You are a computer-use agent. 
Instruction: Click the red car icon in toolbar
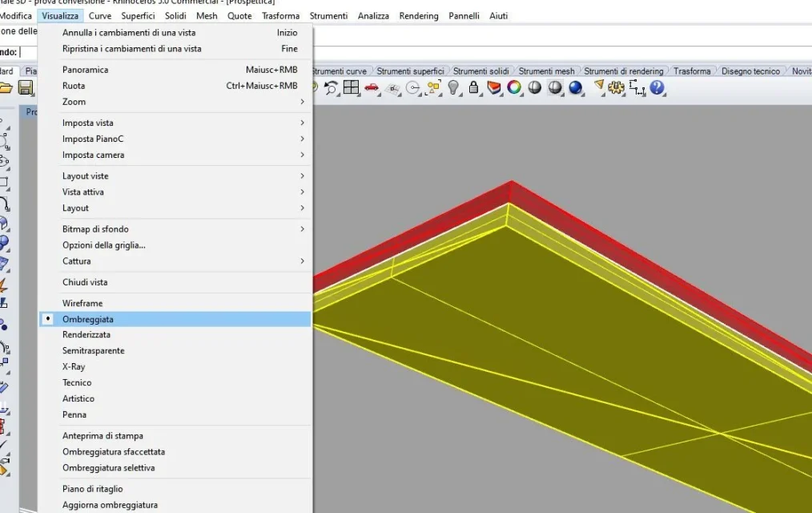(x=372, y=87)
